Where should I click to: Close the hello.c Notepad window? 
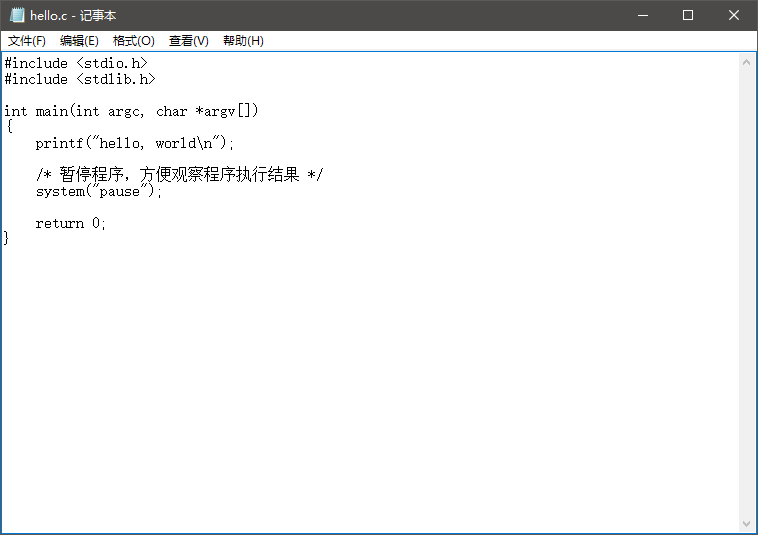[734, 15]
